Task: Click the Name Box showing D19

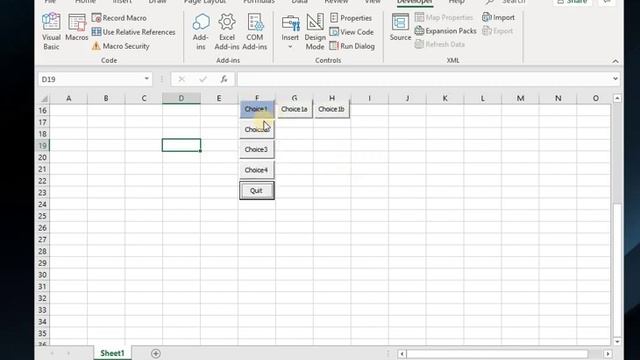Action: coord(90,79)
